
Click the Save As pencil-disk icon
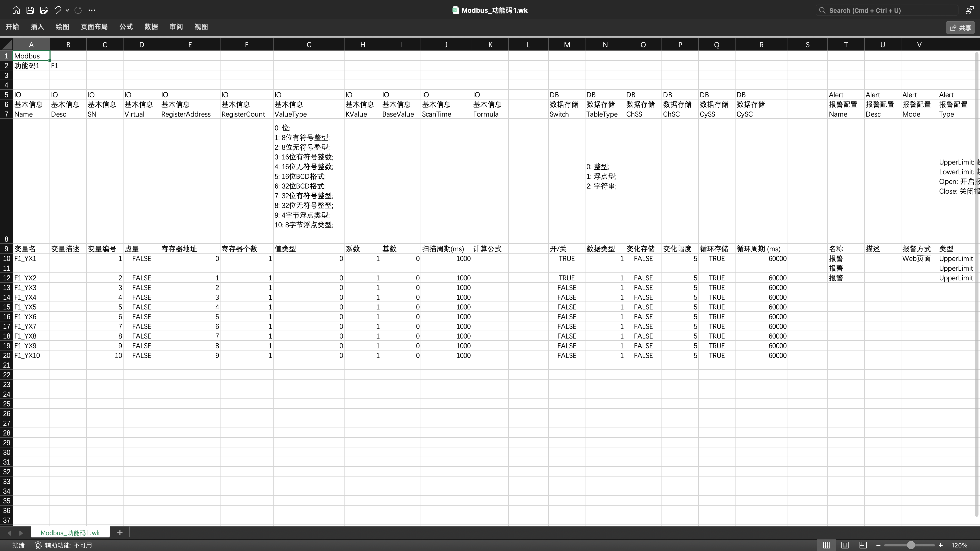pos(44,10)
